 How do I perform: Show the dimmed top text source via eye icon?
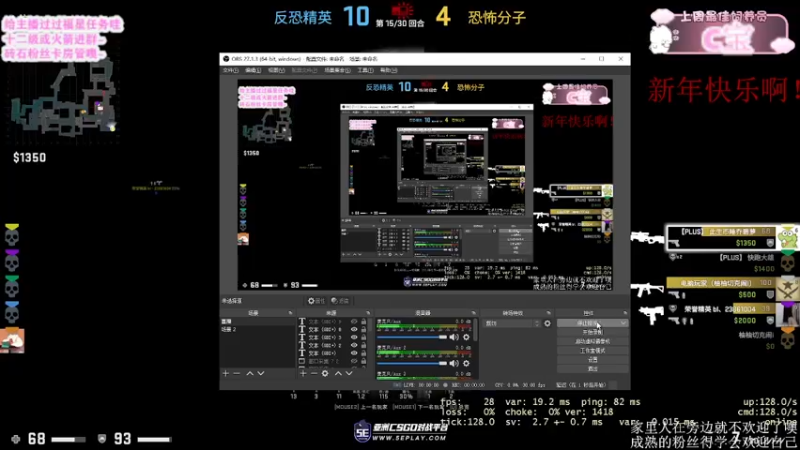[354, 322]
